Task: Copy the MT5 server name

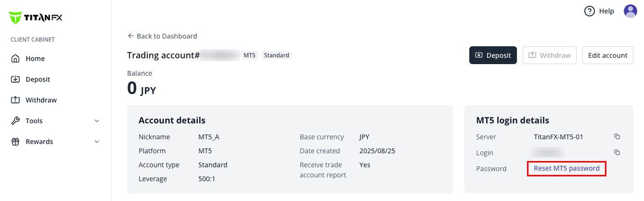Action: click(x=617, y=137)
